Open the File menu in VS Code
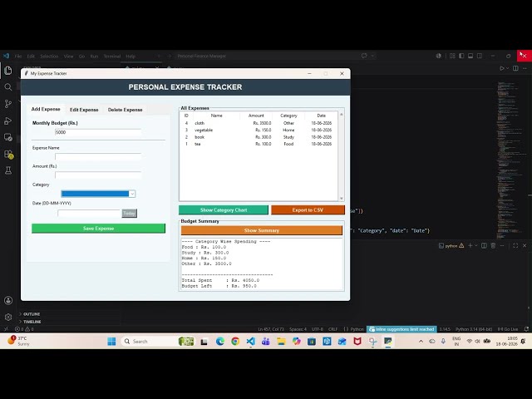532x399 pixels. 18,56
